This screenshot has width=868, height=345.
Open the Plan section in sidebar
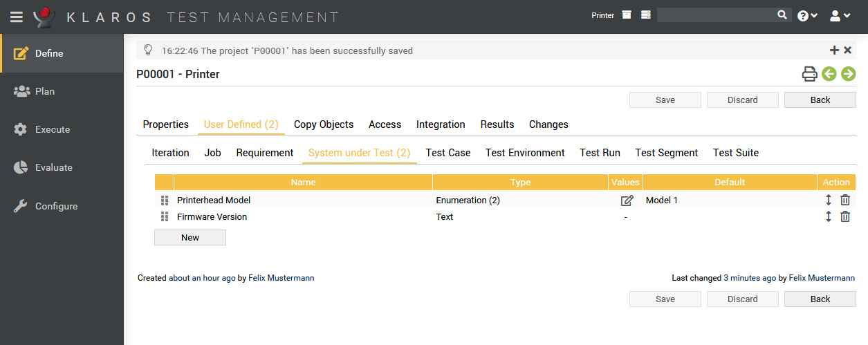(x=62, y=91)
